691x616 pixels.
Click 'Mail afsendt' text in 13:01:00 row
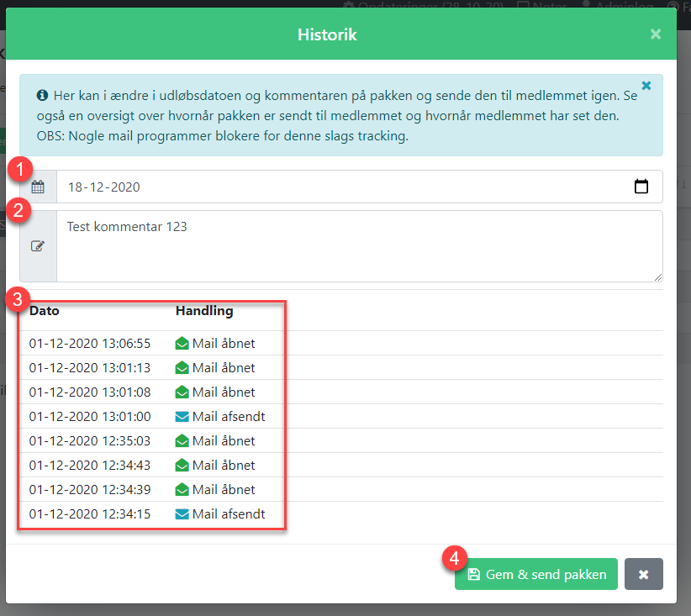click(x=229, y=416)
